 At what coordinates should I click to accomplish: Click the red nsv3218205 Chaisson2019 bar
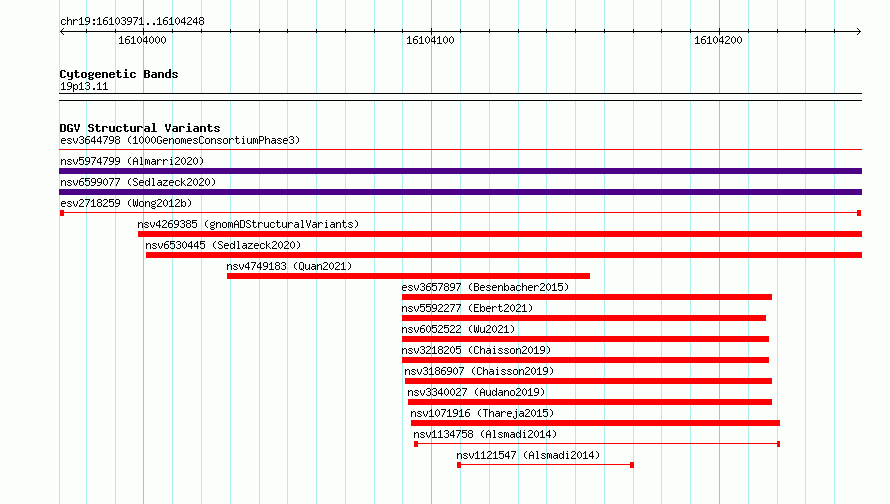tap(585, 360)
